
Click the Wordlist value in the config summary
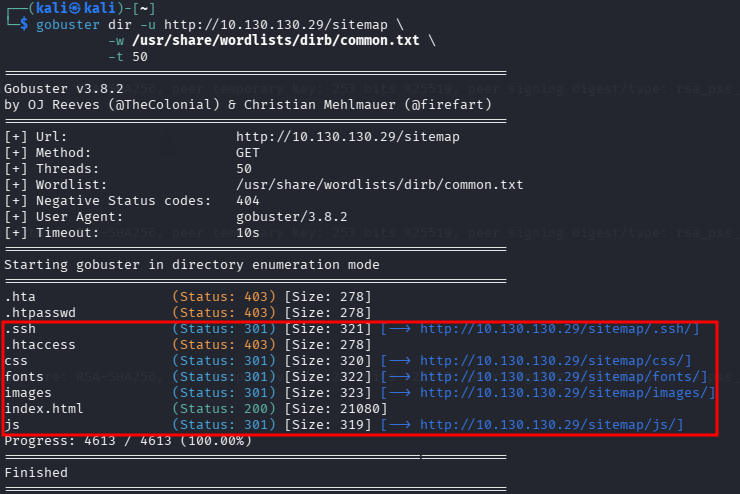[x=380, y=185]
